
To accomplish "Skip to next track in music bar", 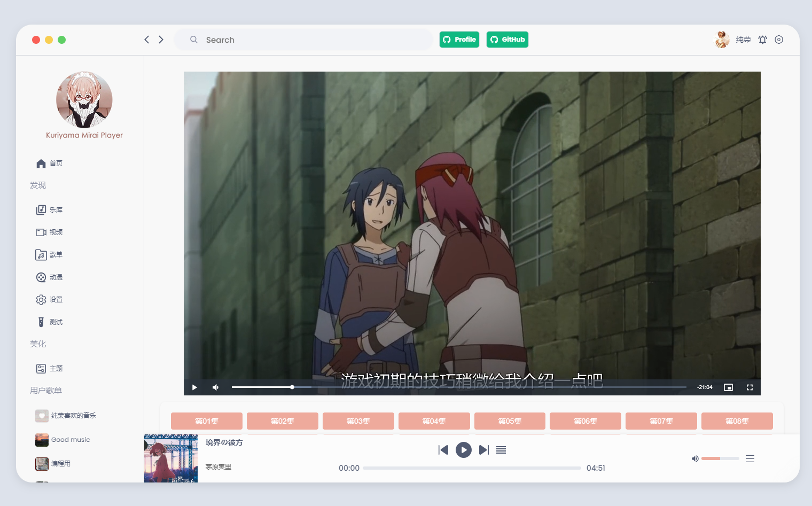I will pos(483,450).
